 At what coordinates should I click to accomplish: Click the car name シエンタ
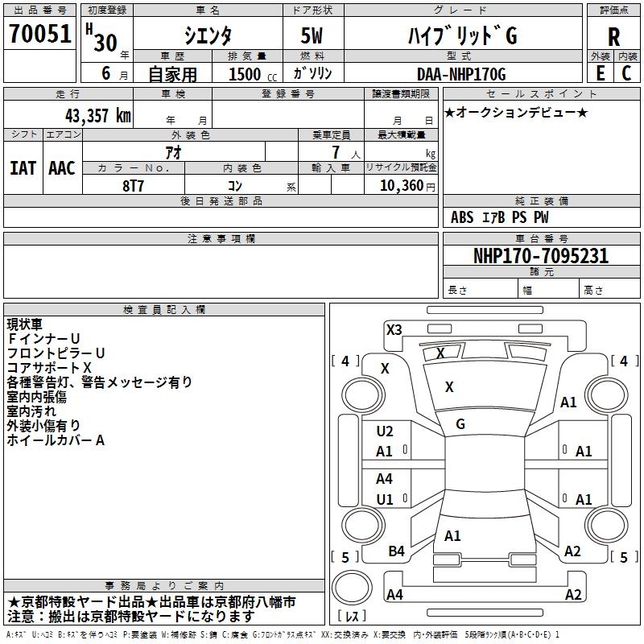[x=208, y=35]
